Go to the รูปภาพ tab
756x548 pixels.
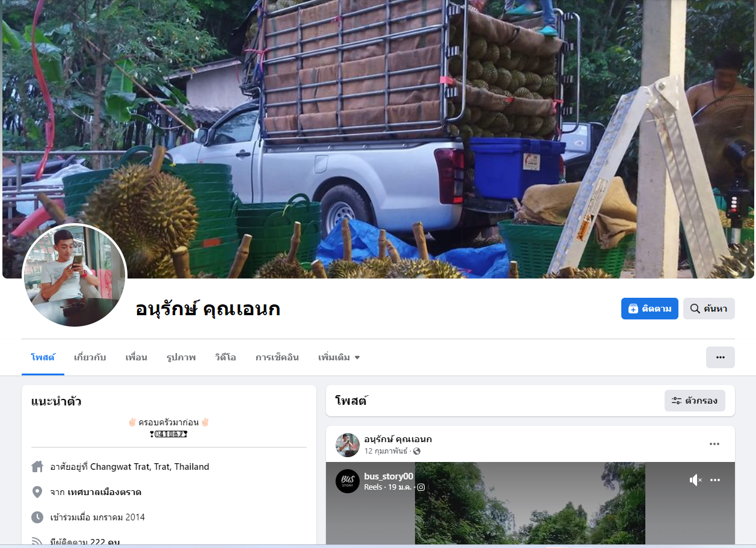coord(181,357)
